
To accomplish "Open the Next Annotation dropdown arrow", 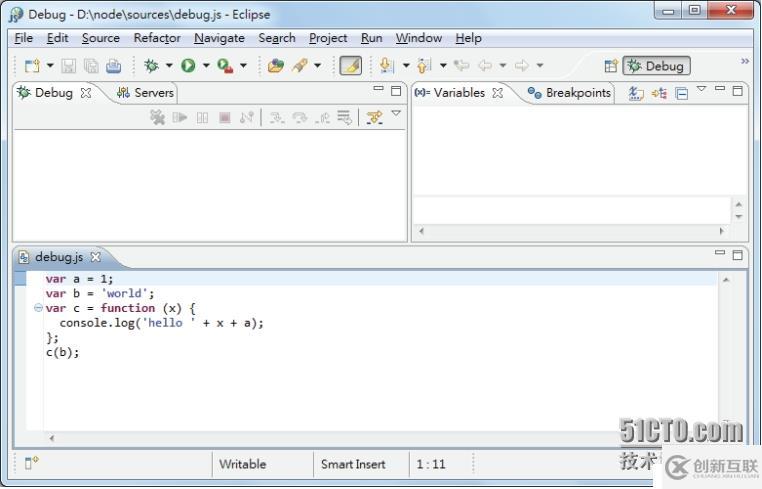I will point(406,66).
